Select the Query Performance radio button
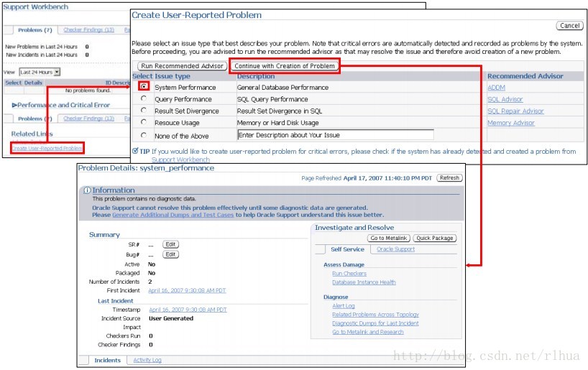Screen dimensions: 588x370 pyautogui.click(x=144, y=98)
